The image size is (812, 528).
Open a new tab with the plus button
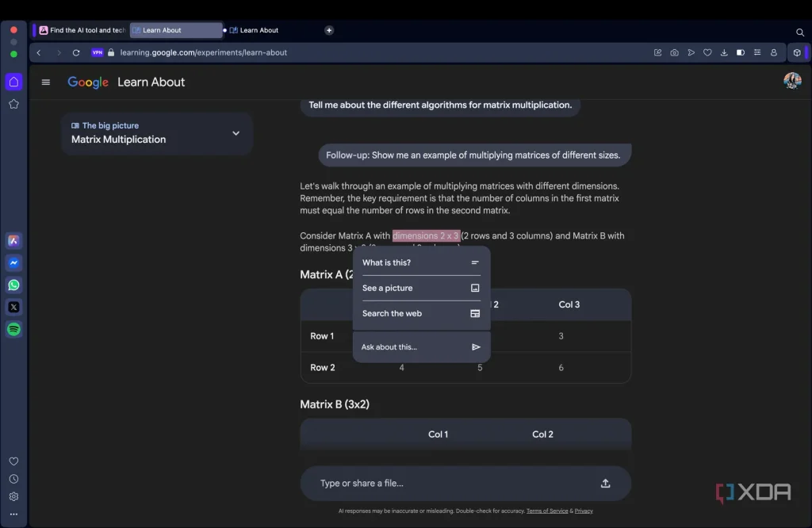[329, 31]
